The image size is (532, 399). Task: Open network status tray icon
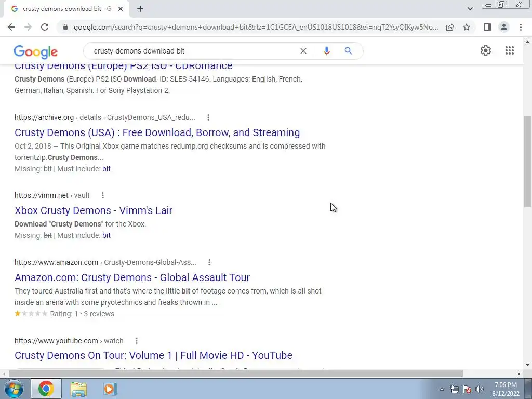[454, 389]
